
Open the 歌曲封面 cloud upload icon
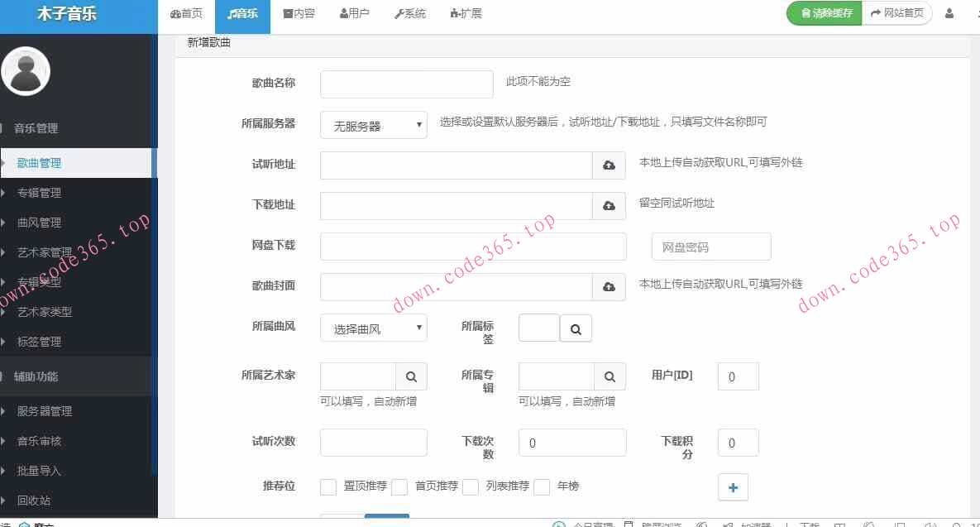(x=609, y=286)
